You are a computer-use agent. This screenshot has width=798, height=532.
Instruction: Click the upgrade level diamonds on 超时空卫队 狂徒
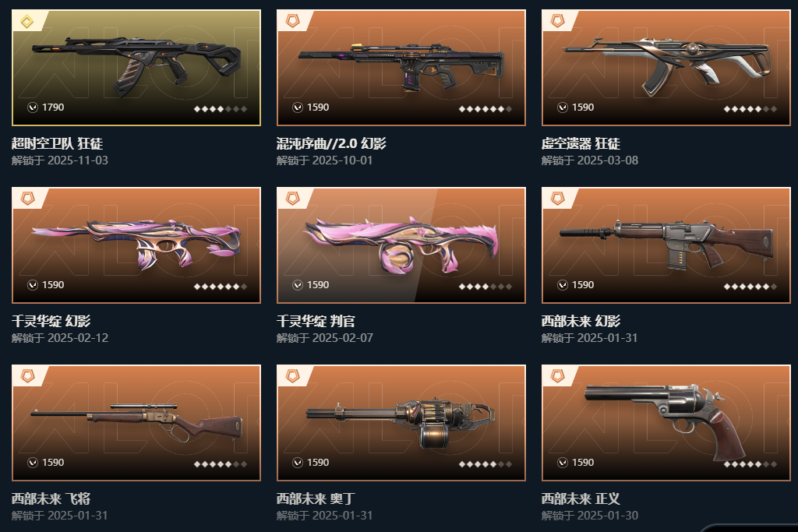pyautogui.click(x=221, y=109)
